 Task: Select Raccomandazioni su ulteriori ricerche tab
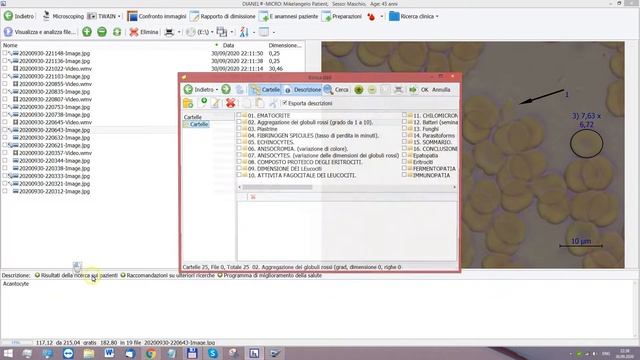[x=167, y=276]
